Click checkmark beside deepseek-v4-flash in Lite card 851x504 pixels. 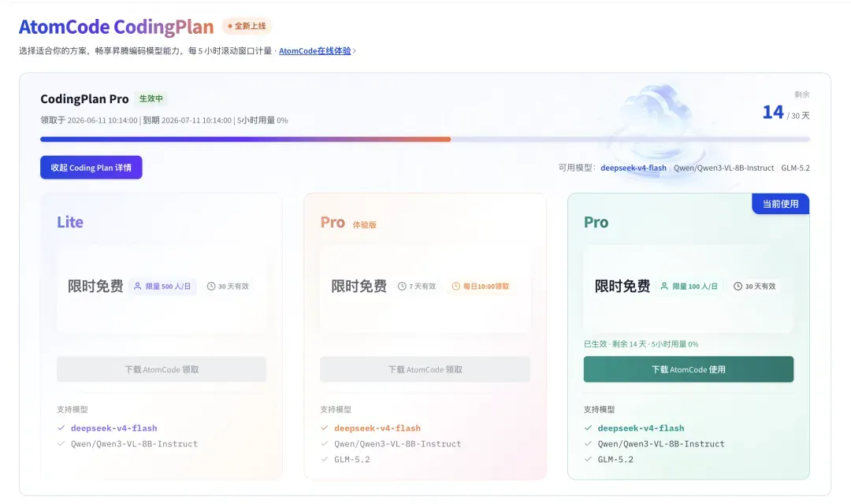(x=61, y=428)
